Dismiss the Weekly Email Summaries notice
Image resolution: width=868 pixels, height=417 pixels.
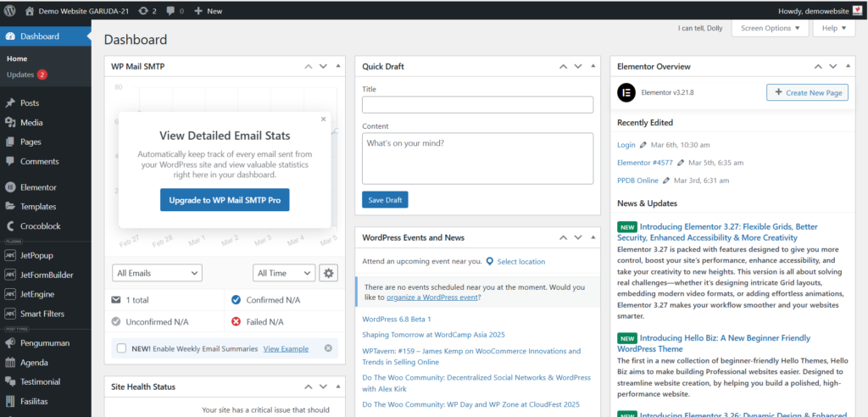[x=328, y=348]
